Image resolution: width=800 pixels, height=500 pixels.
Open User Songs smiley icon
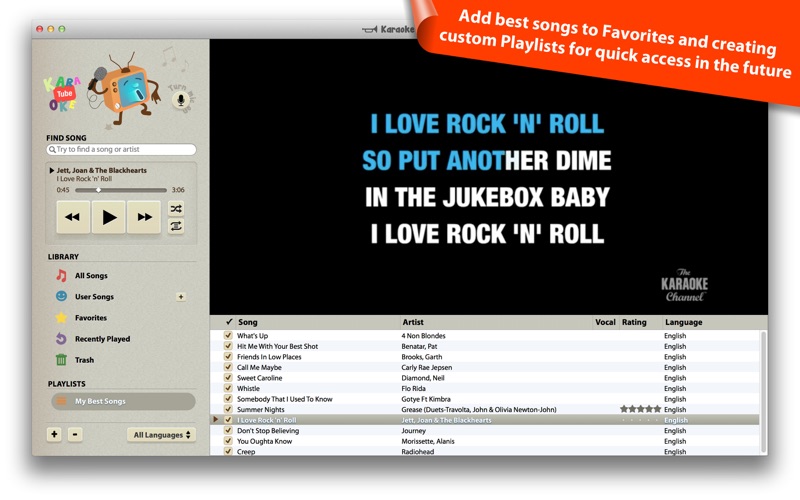[61, 296]
